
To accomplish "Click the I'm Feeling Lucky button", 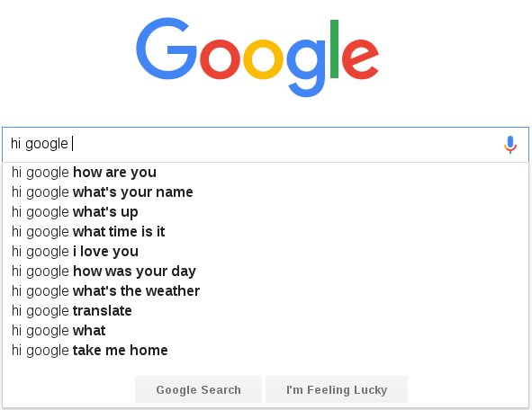I will tap(337, 389).
